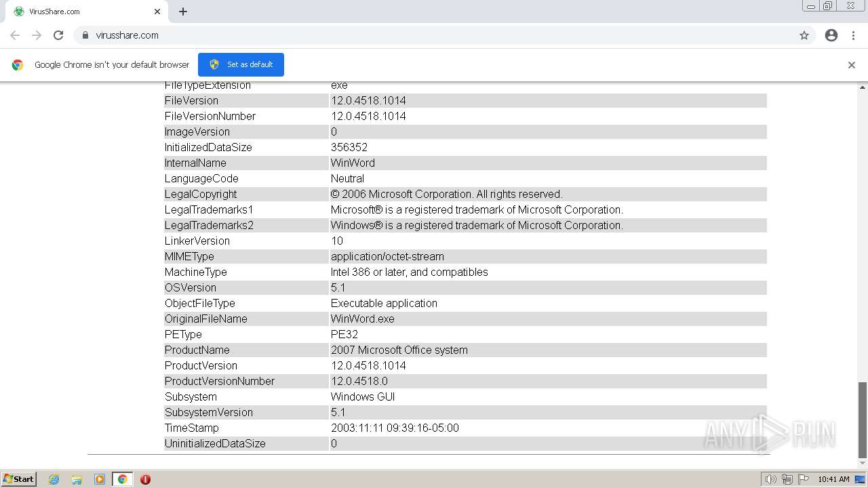Viewport: 868px width, 488px height.
Task: Click the FileTypeExtension value exe
Action: tap(339, 85)
